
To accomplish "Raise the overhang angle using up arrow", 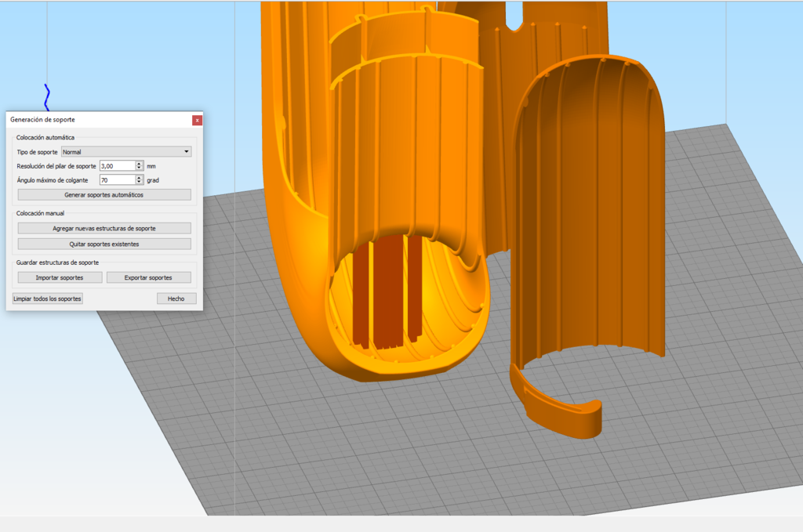I will [x=140, y=178].
